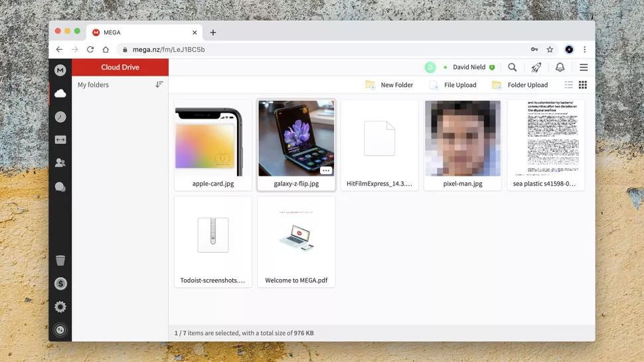Click Folder Upload

click(x=520, y=85)
